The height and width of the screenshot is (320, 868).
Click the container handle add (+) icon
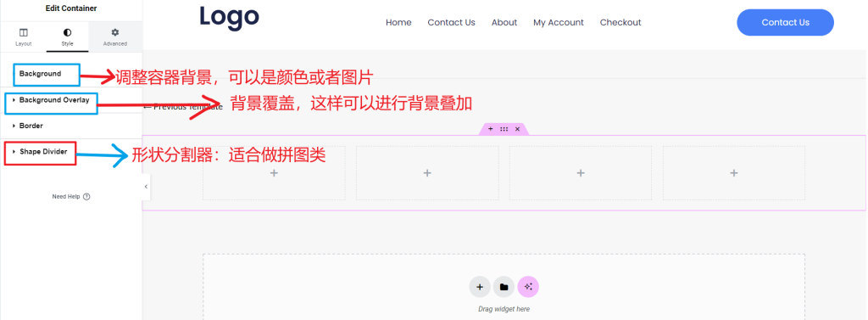point(491,129)
